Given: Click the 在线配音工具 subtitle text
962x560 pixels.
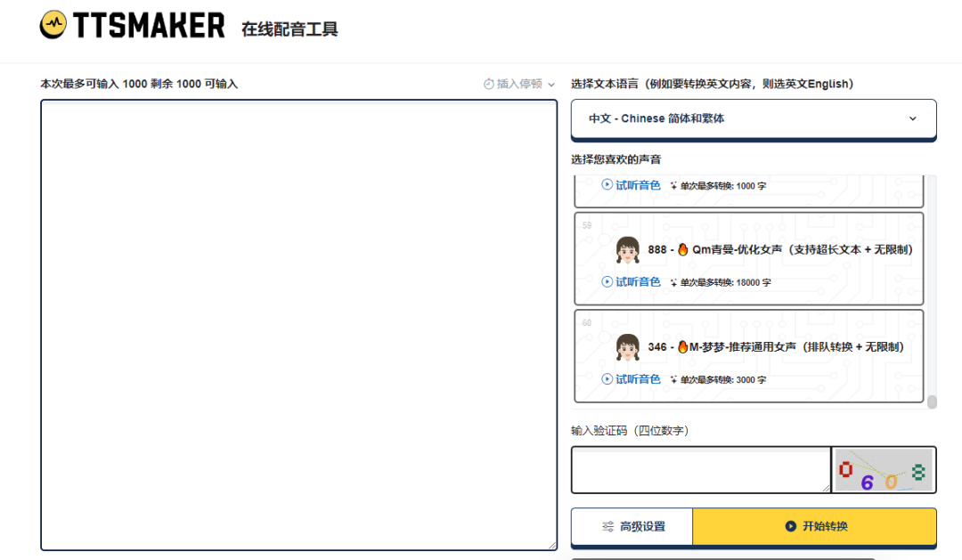Looking at the screenshot, I should coord(289,28).
